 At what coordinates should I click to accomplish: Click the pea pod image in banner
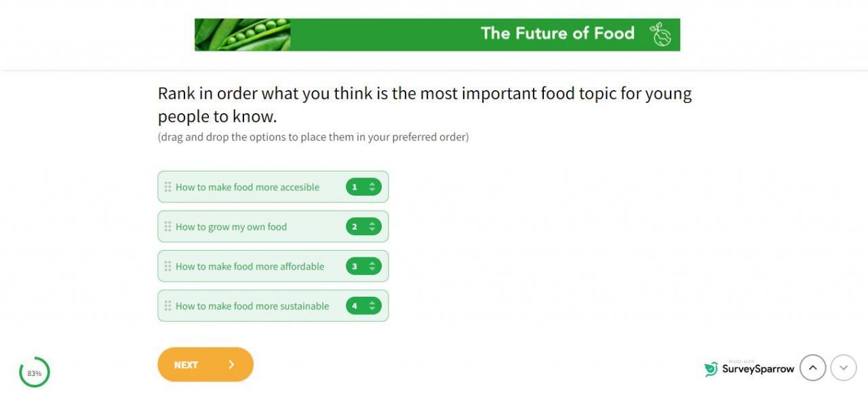pos(242,35)
